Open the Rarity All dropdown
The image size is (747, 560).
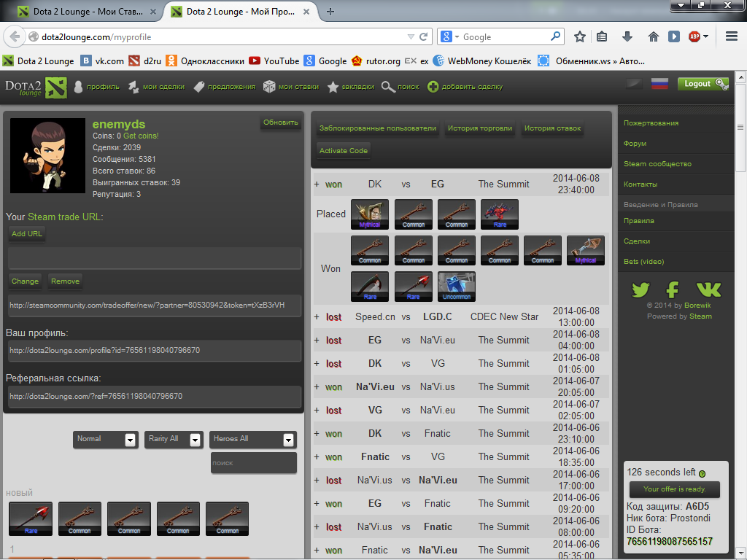174,440
